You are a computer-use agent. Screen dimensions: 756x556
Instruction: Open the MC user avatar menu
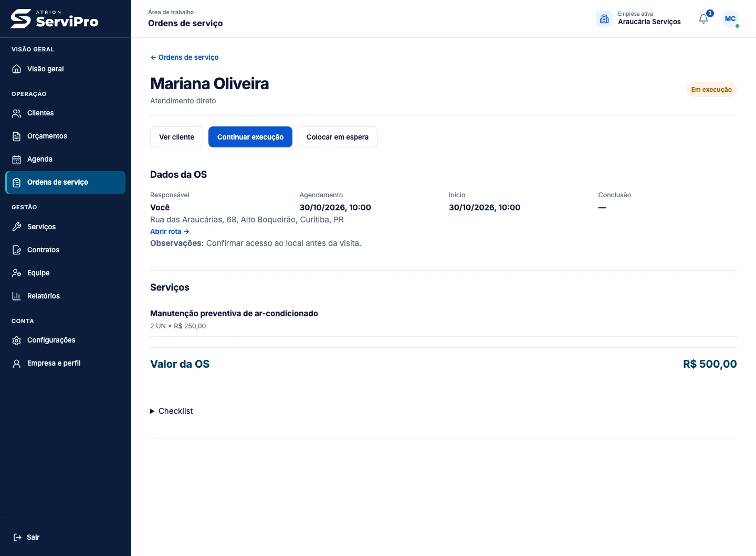pos(730,19)
